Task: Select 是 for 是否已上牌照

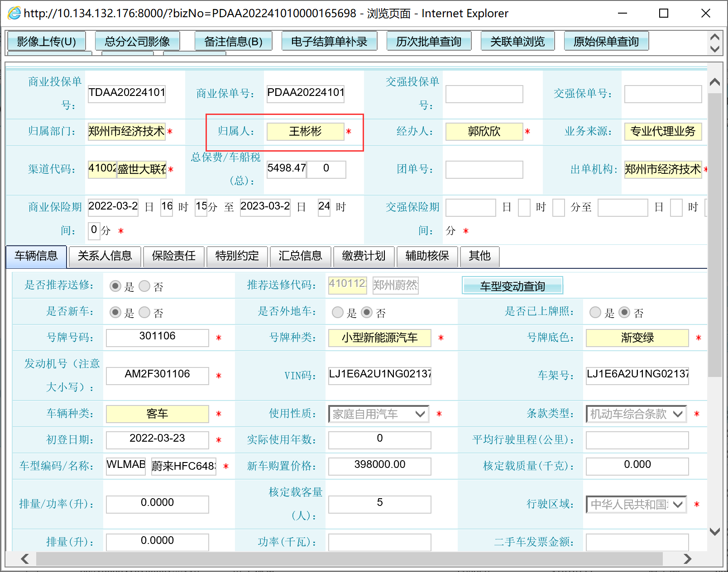Action: [595, 312]
